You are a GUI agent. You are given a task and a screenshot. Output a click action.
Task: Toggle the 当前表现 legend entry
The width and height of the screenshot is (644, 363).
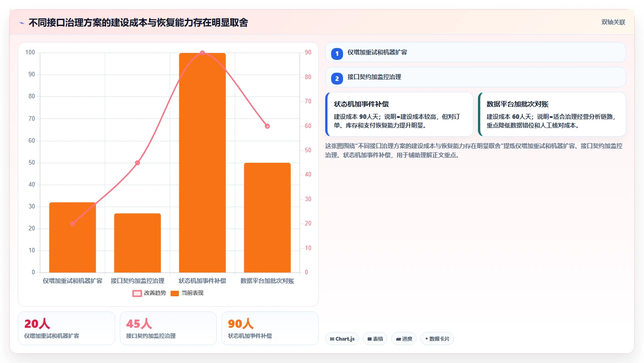pos(187,293)
